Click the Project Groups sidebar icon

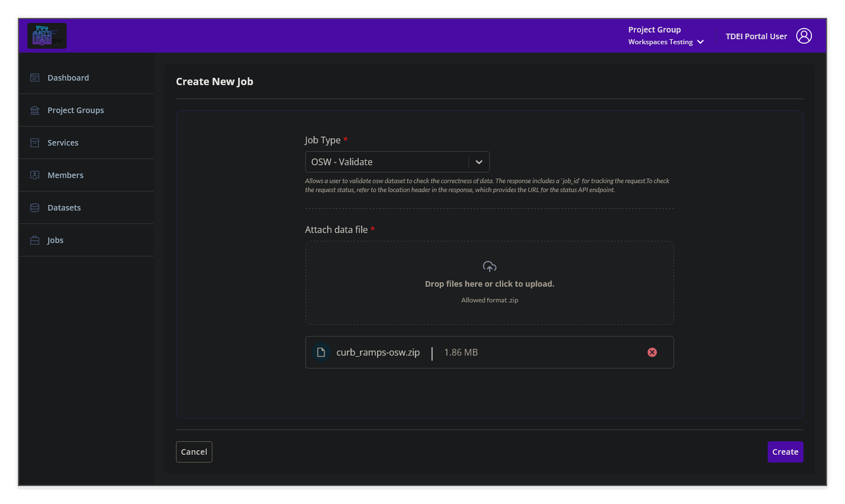(35, 110)
